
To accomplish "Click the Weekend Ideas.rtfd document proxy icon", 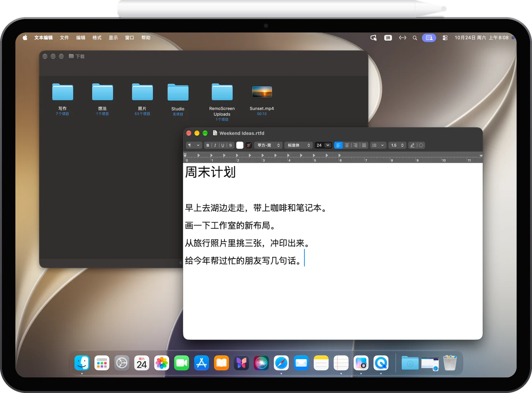I will pos(215,133).
